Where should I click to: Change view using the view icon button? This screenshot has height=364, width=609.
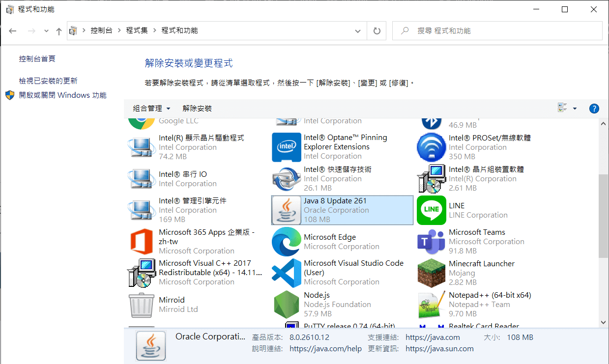[x=563, y=108]
